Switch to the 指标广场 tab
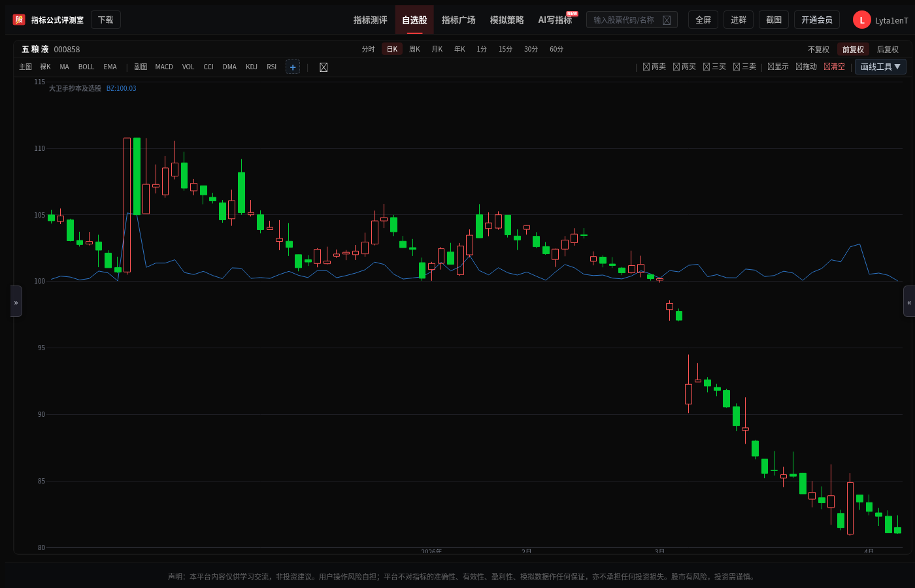The image size is (915, 588). point(458,20)
